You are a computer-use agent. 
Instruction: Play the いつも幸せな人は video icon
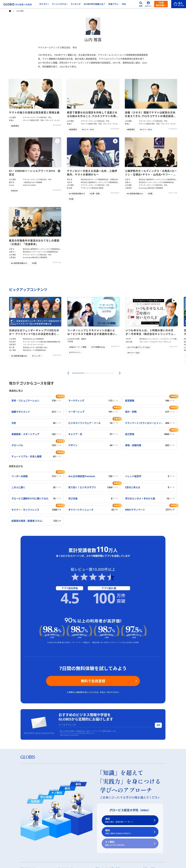point(174,301)
